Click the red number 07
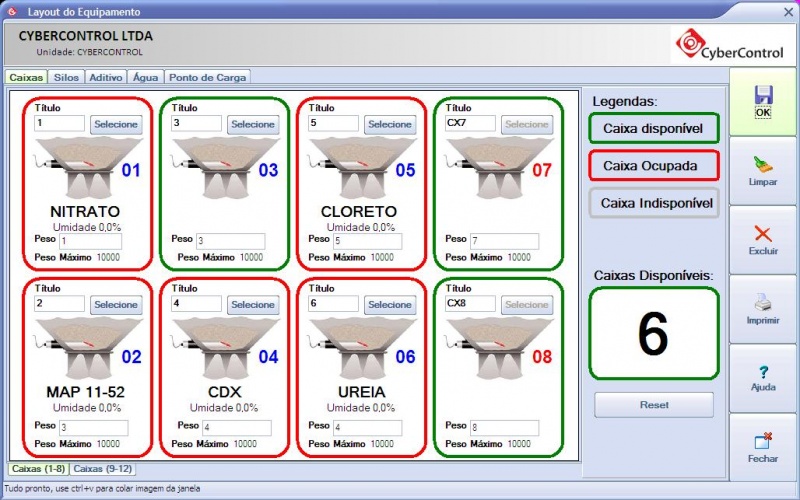 coord(542,170)
